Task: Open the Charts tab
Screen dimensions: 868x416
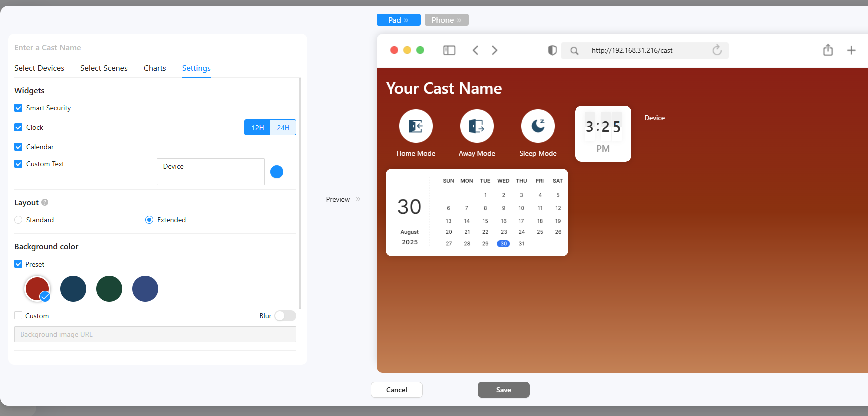Action: click(x=155, y=68)
